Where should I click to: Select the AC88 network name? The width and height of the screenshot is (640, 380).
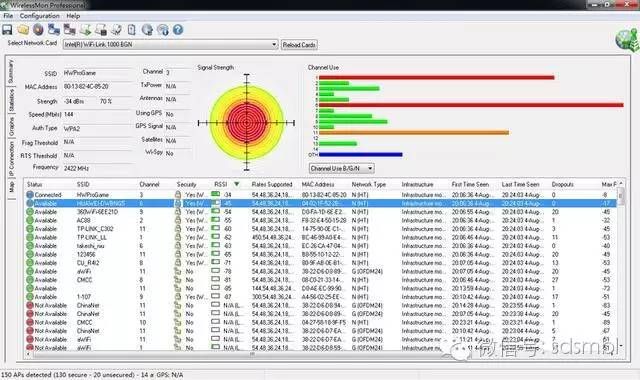tap(84, 220)
